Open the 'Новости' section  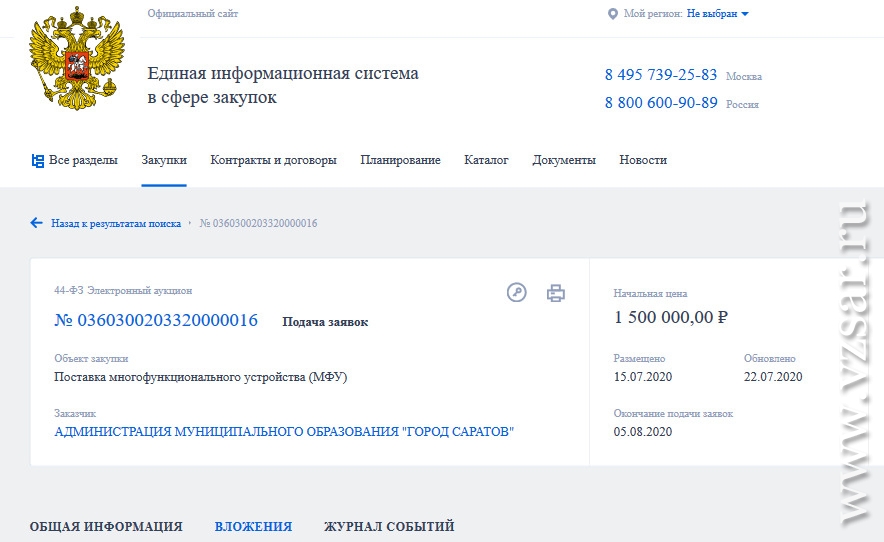643,160
